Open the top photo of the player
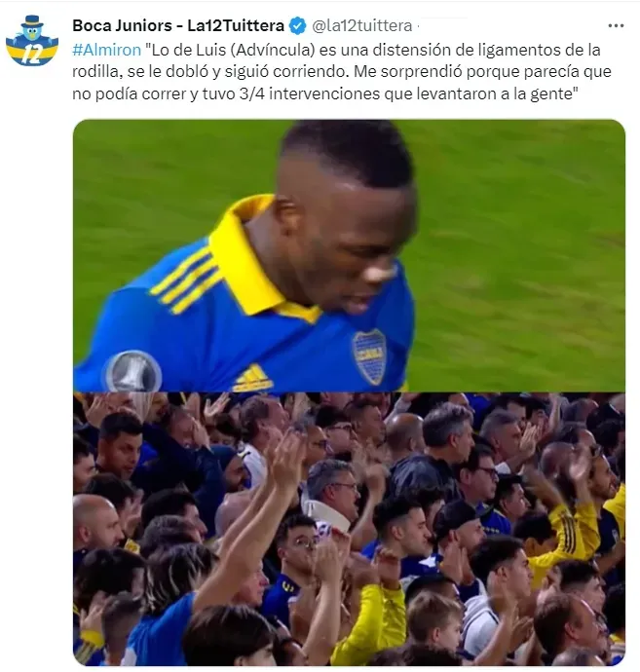 pos(349,256)
